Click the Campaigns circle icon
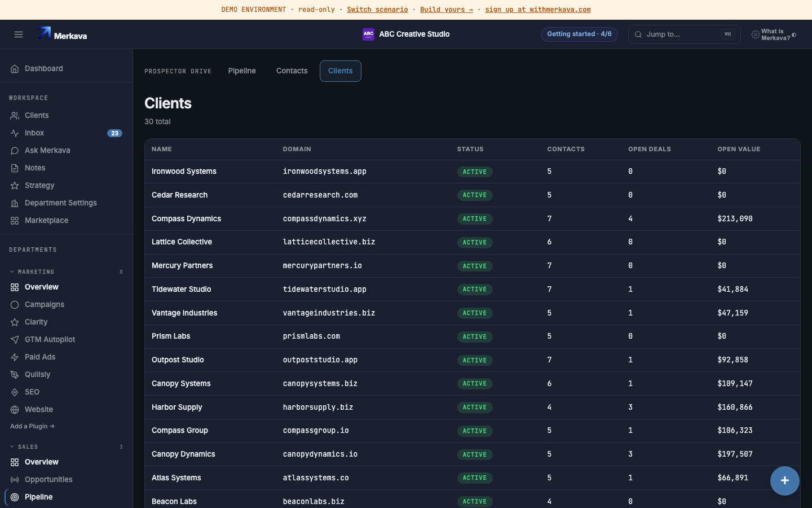The image size is (812, 508). click(15, 305)
